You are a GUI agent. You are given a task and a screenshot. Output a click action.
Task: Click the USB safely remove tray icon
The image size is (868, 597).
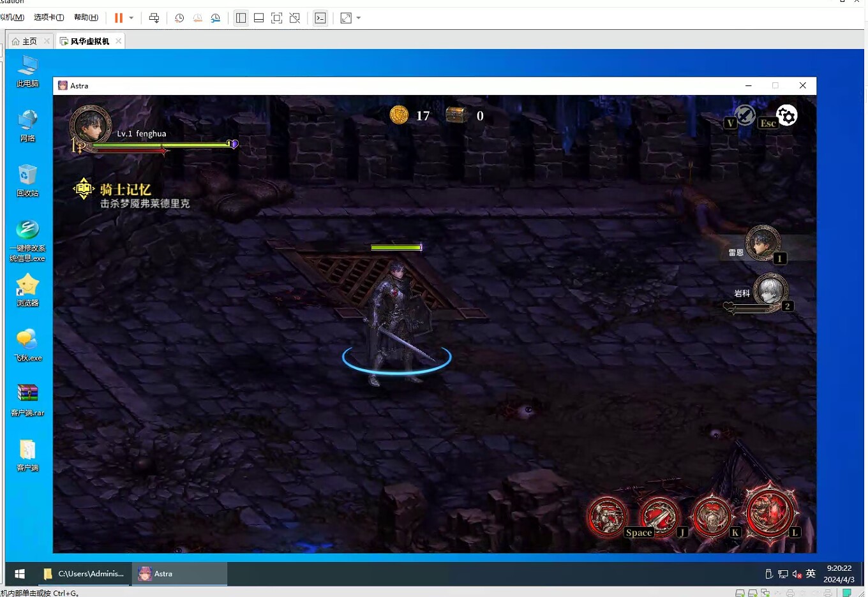[769, 574]
